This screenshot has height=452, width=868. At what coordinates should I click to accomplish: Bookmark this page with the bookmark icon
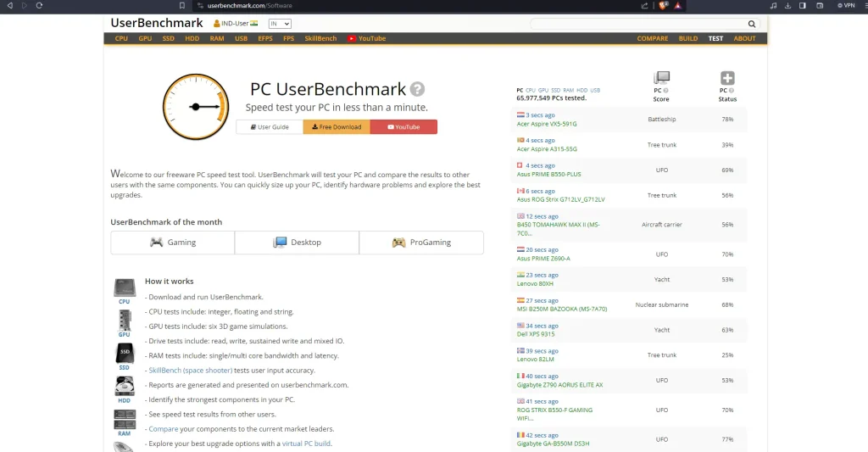[181, 6]
